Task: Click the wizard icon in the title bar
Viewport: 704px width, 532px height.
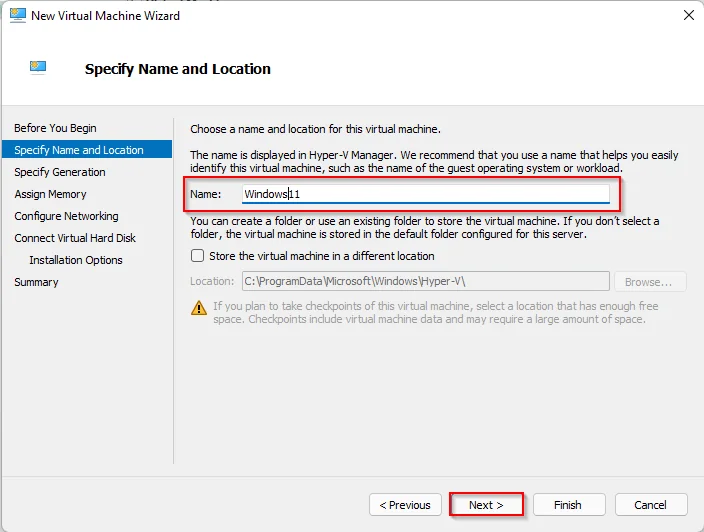Action: point(18,15)
